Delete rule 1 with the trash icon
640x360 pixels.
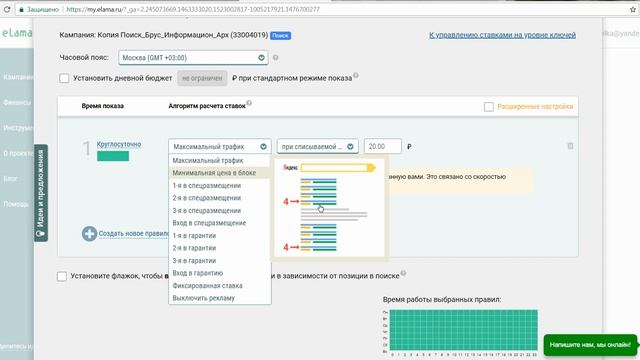point(570,146)
